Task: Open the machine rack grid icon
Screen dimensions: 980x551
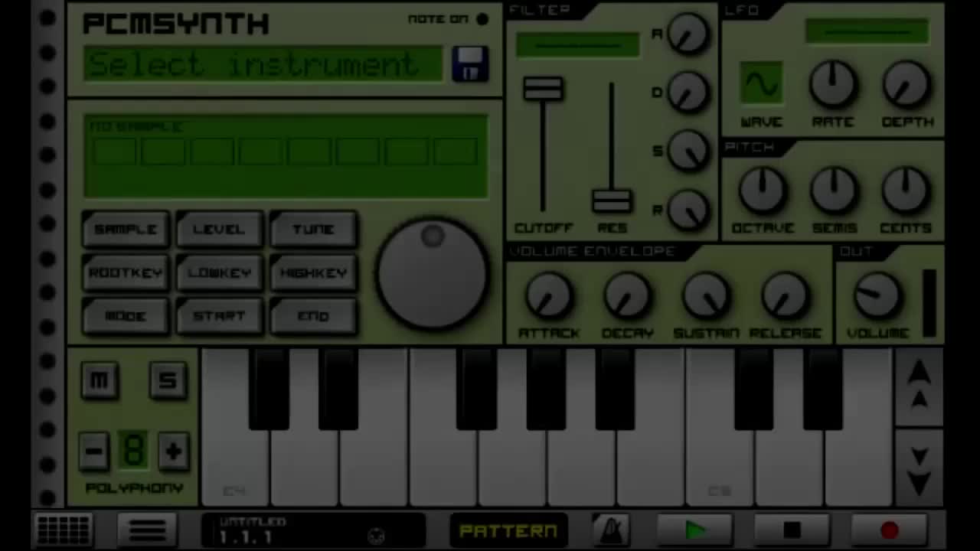Action: pos(63,530)
